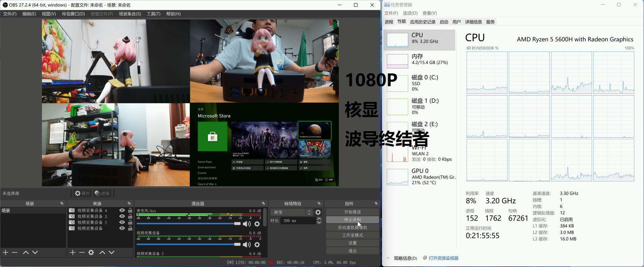Click the 启动虚拟摄像机 button
The width and height of the screenshot is (644, 267).
pos(353,227)
